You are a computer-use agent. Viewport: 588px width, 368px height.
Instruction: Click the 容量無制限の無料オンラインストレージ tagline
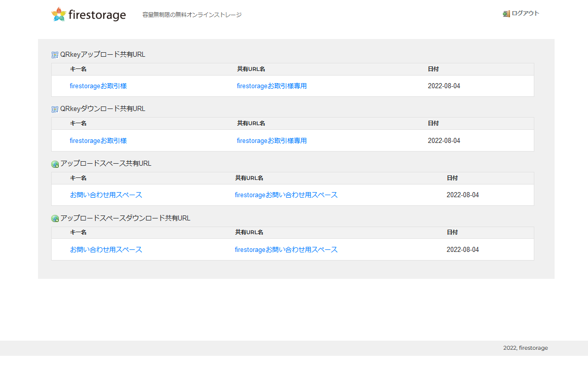tap(192, 15)
